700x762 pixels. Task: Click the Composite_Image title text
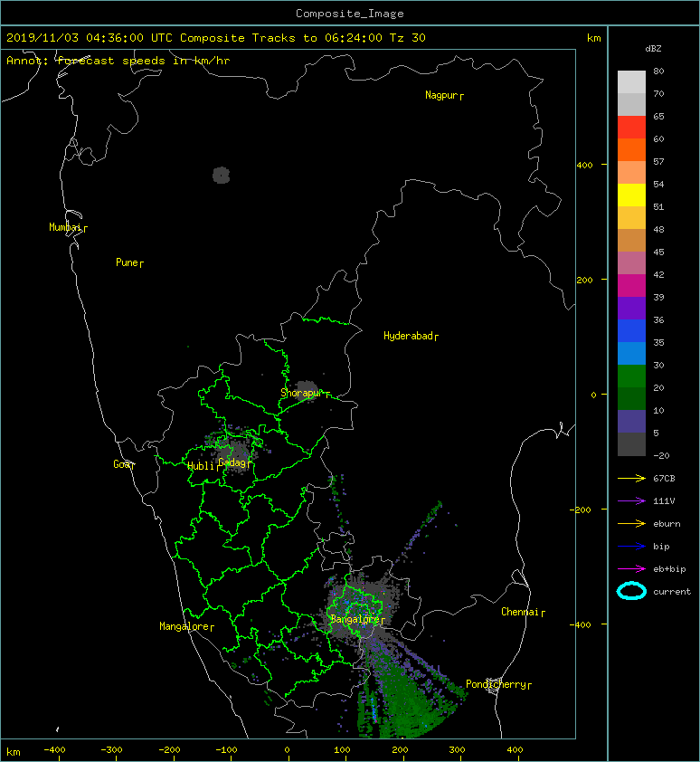point(350,14)
